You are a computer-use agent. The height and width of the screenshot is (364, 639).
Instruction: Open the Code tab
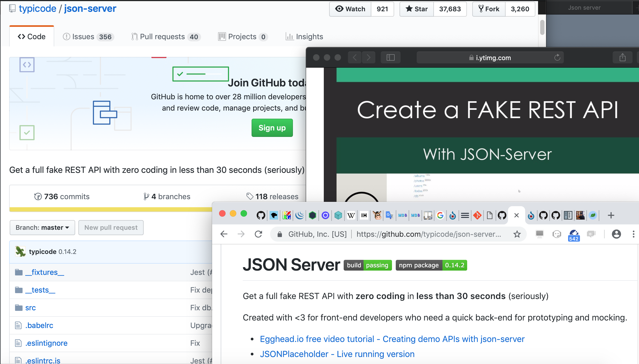(32, 37)
